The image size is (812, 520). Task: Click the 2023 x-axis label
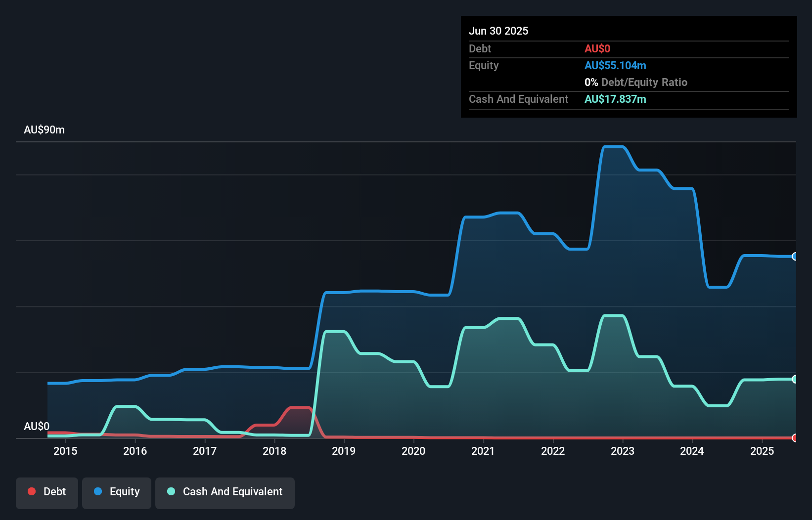pyautogui.click(x=623, y=451)
